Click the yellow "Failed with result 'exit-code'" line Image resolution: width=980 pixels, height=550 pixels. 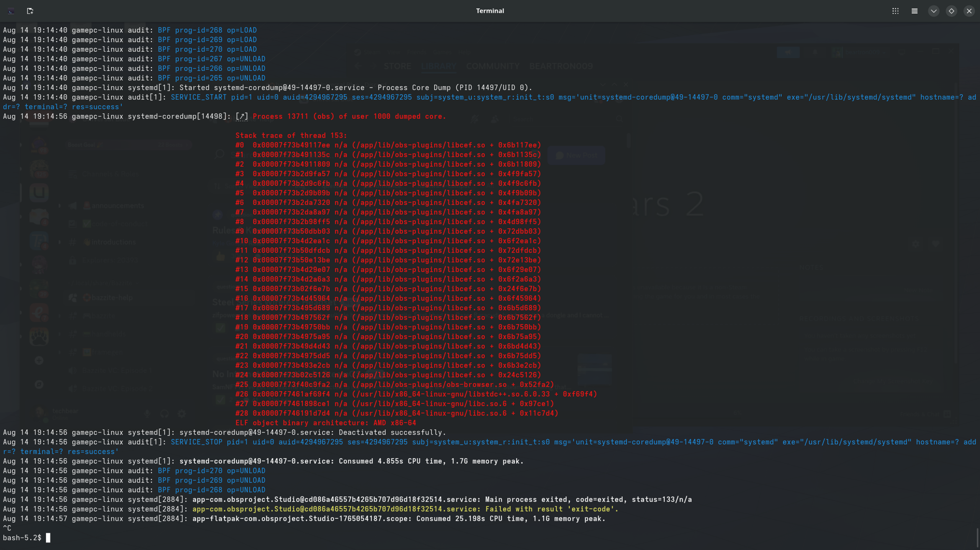pyautogui.click(x=406, y=509)
